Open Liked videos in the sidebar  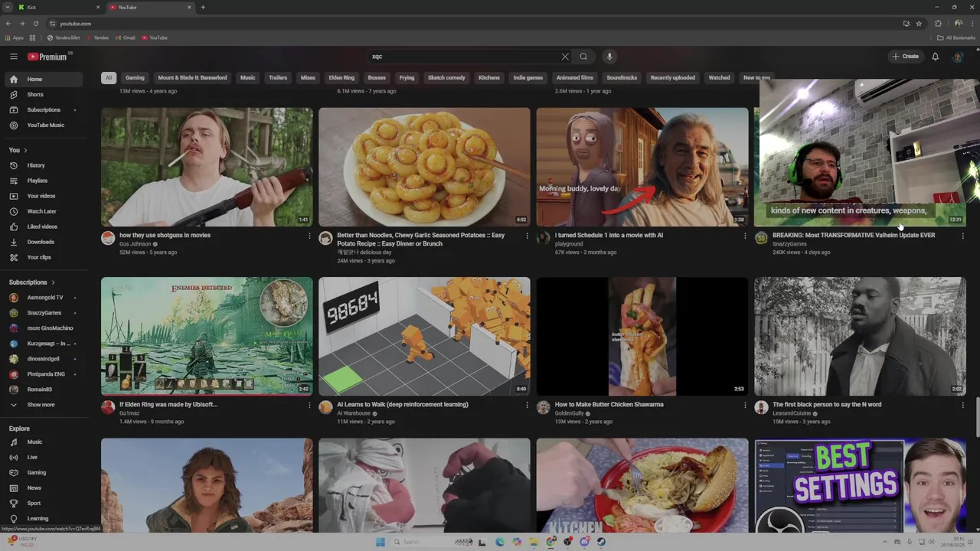click(42, 227)
